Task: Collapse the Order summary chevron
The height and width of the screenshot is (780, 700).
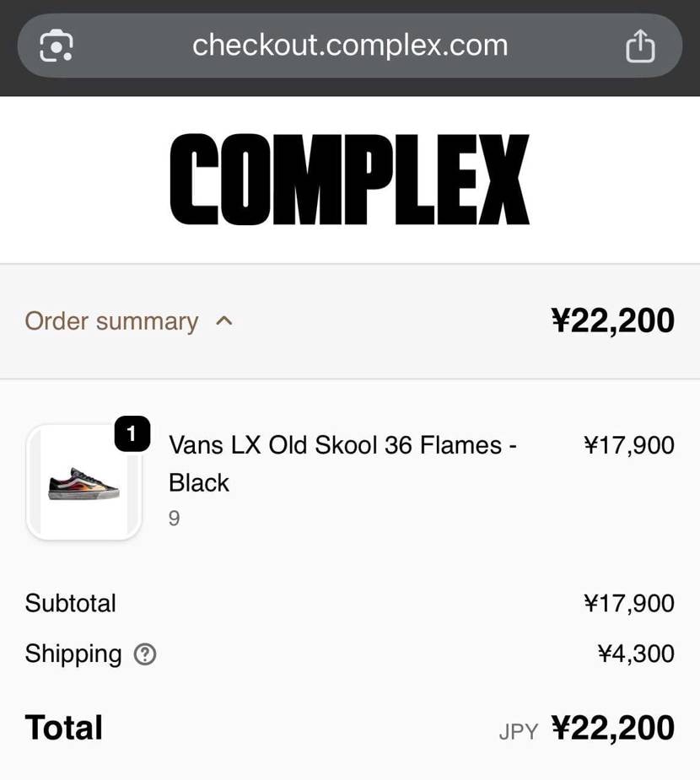Action: tap(223, 321)
